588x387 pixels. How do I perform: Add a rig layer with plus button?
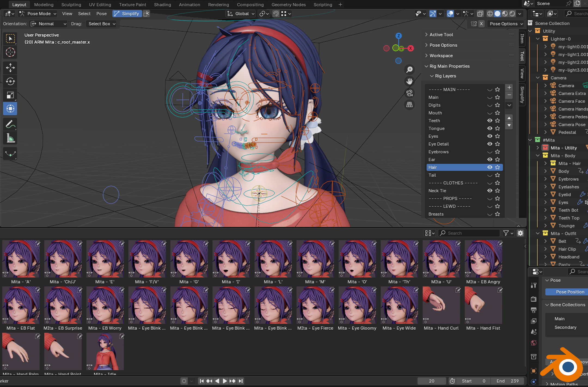point(509,87)
